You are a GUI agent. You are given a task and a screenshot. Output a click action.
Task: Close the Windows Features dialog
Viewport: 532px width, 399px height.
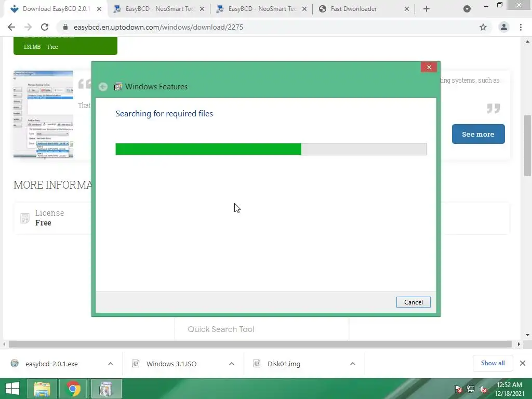[429, 67]
